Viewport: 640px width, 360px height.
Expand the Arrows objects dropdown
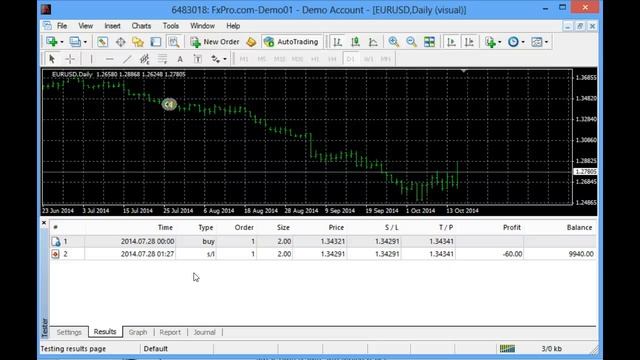[225, 60]
